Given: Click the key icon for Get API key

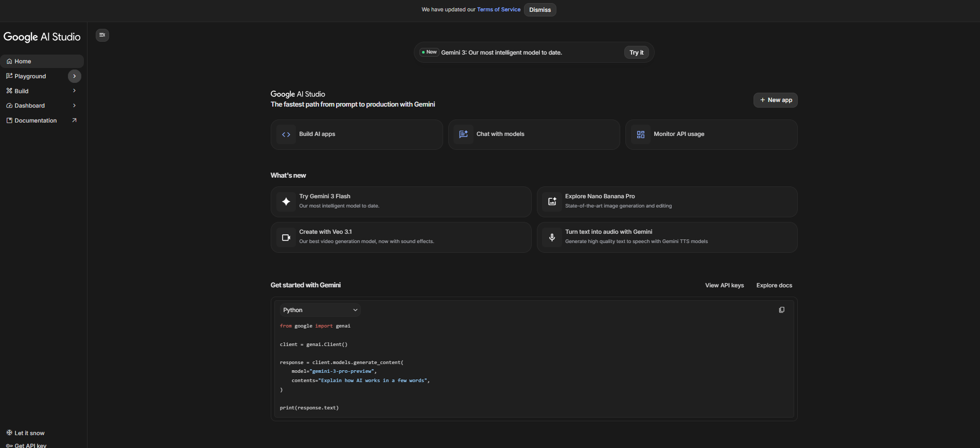Looking at the screenshot, I should point(9,445).
